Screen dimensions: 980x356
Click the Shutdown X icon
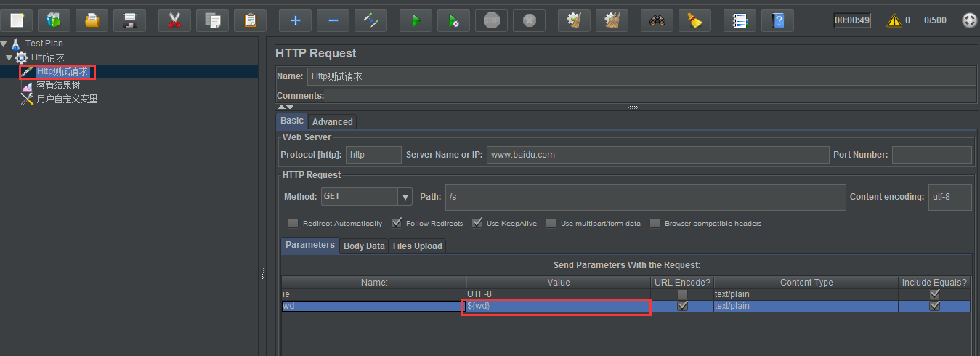point(529,20)
